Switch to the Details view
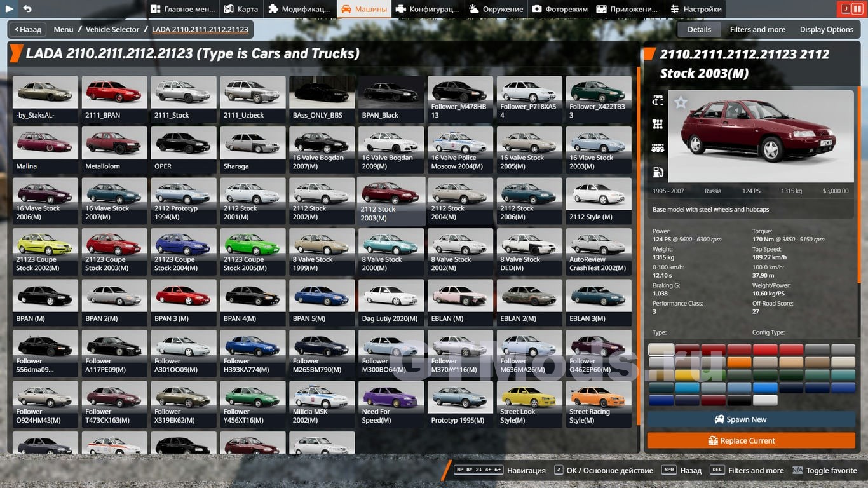This screenshot has width=868, height=488. point(699,29)
